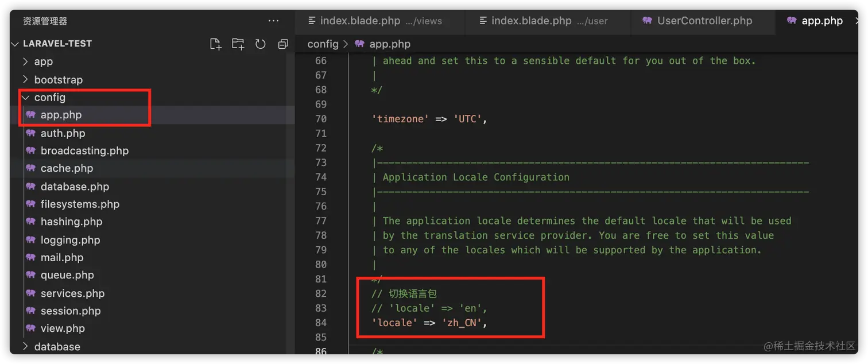Switch to the UserController.php tab
This screenshot has height=364, width=868.
[x=704, y=21]
